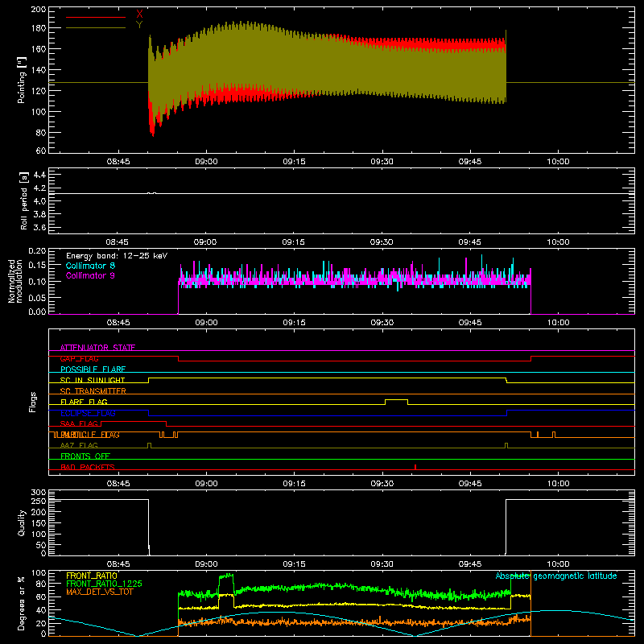This screenshot has width=644, height=644.
Task: Click the 'Collimator 8' legend entry
Action: click(x=90, y=266)
